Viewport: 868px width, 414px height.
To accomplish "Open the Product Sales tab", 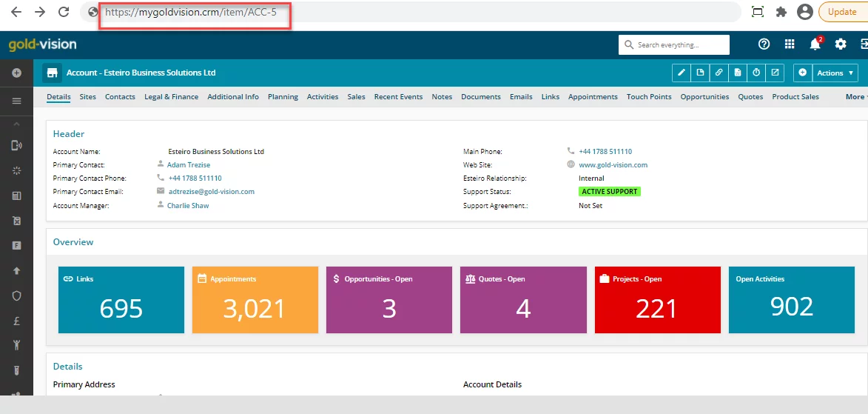I will [x=795, y=96].
